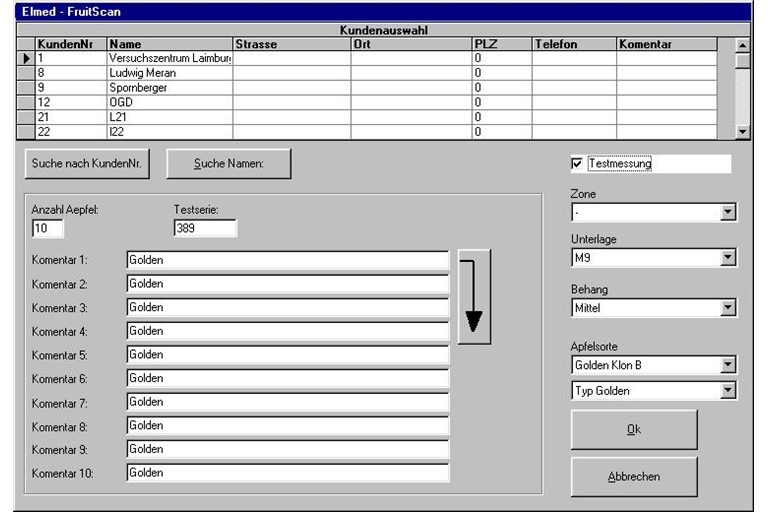Click Suche nach KundenNr. button
768x512 pixels.
(x=87, y=164)
